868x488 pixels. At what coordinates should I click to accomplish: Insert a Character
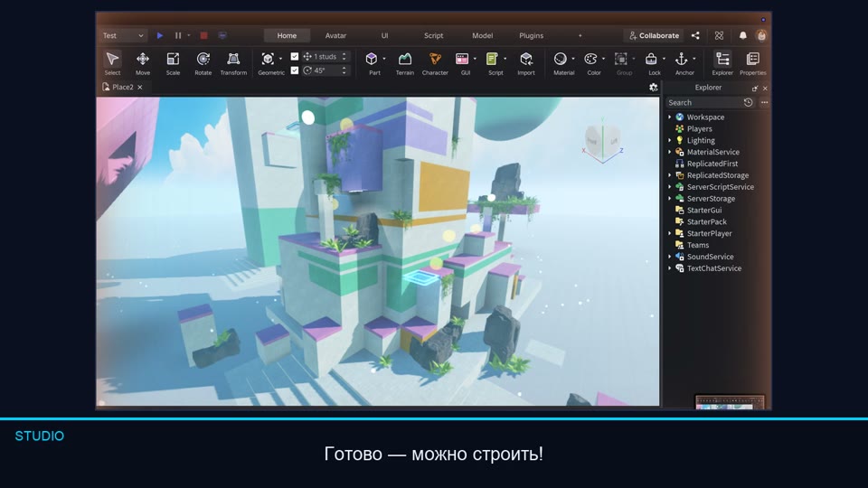435,63
